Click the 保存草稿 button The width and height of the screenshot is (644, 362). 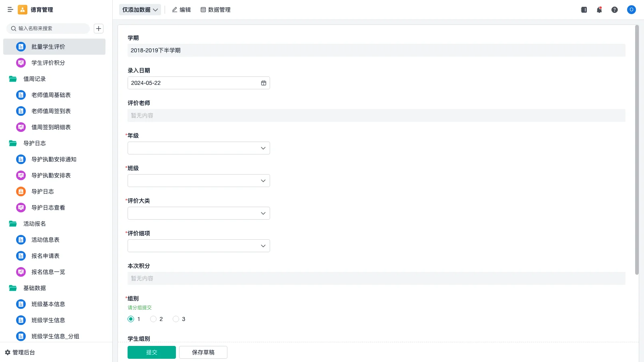click(x=203, y=352)
